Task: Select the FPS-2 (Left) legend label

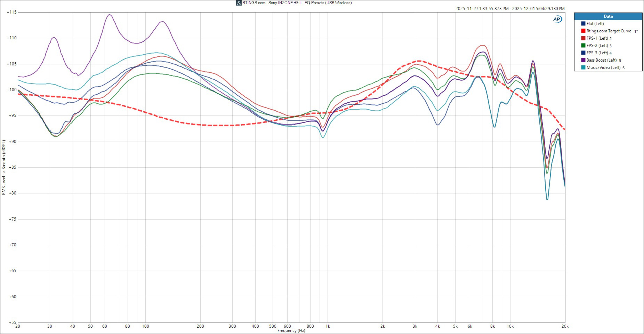Action: (597, 45)
